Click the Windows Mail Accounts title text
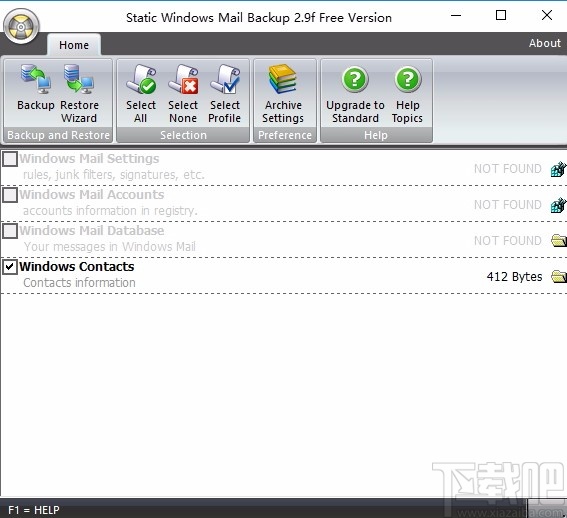Screen dimensions: 567x518 (92, 195)
